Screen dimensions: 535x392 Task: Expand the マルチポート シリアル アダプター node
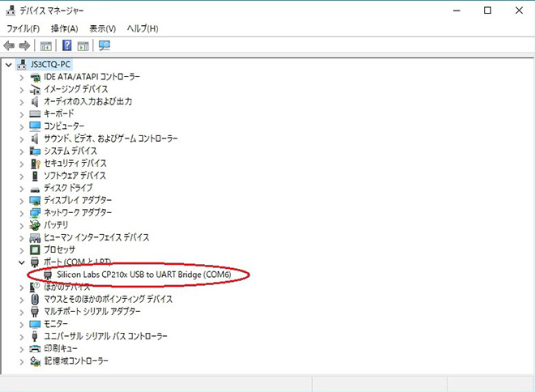click(22, 313)
